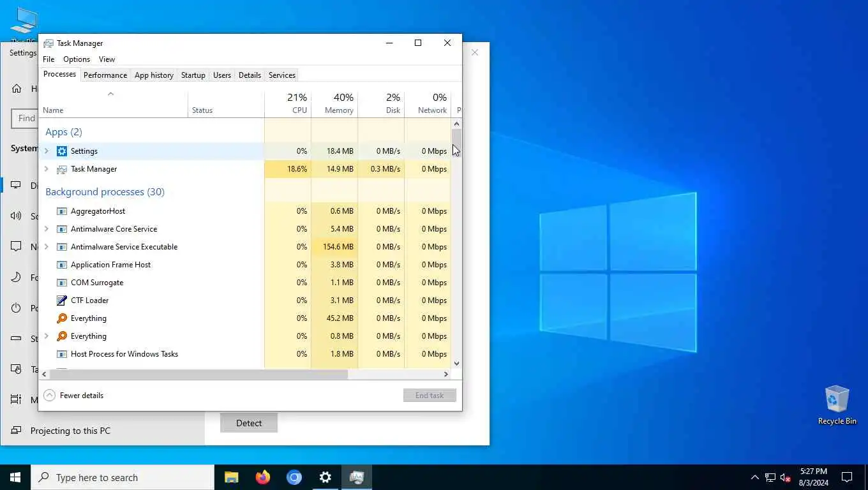Image resolution: width=868 pixels, height=490 pixels.
Task: Click the Type here to search box
Action: (x=123, y=477)
